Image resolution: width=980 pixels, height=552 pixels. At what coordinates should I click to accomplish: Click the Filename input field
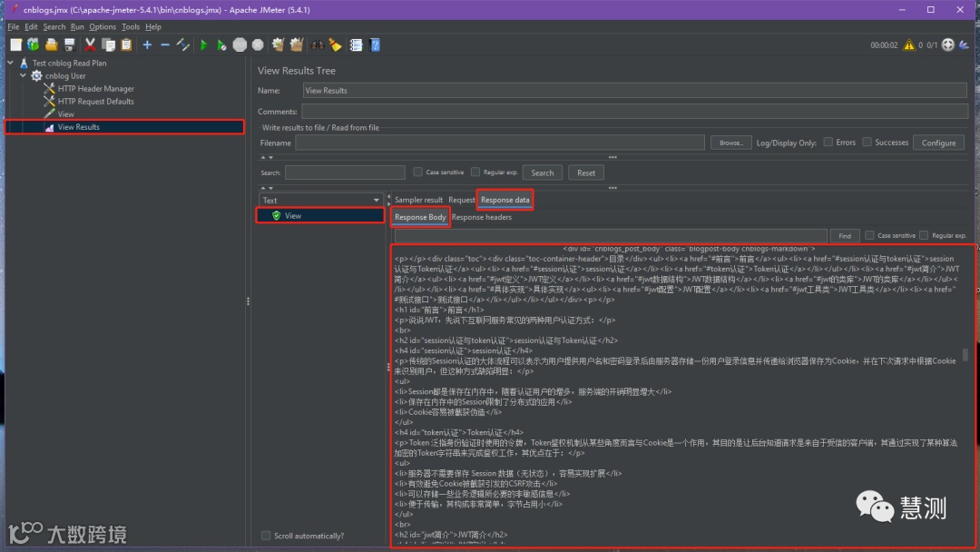point(500,143)
